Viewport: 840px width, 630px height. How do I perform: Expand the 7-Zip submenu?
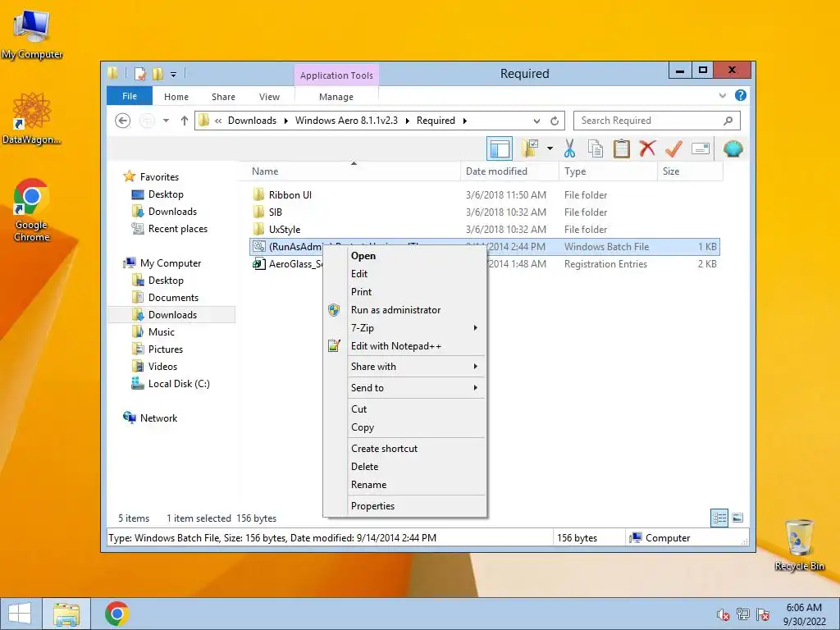[x=405, y=328]
